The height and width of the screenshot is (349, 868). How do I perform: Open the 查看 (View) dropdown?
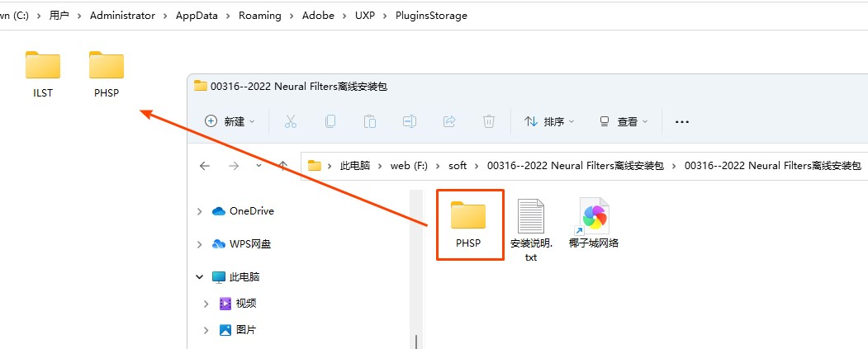[x=624, y=121]
